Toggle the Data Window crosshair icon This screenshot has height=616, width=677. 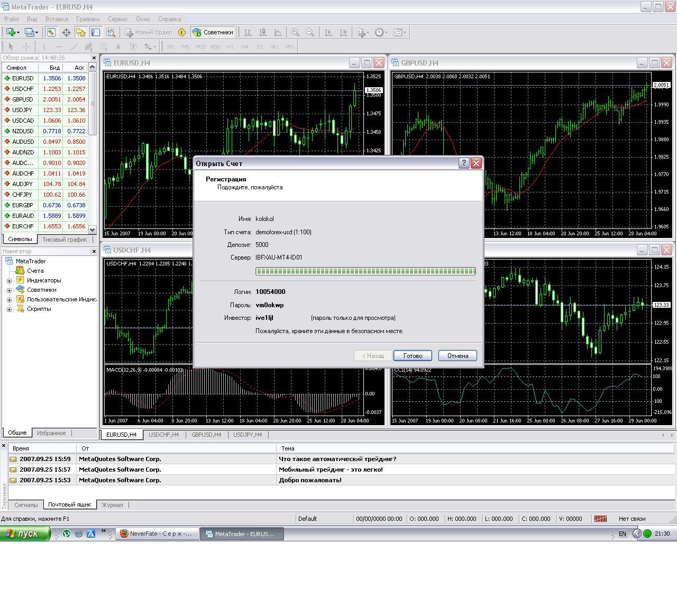[x=66, y=32]
